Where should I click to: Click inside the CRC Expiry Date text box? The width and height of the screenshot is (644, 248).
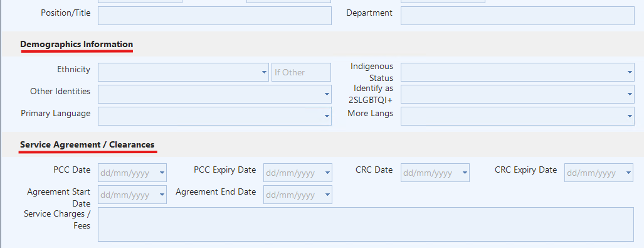[x=594, y=173]
